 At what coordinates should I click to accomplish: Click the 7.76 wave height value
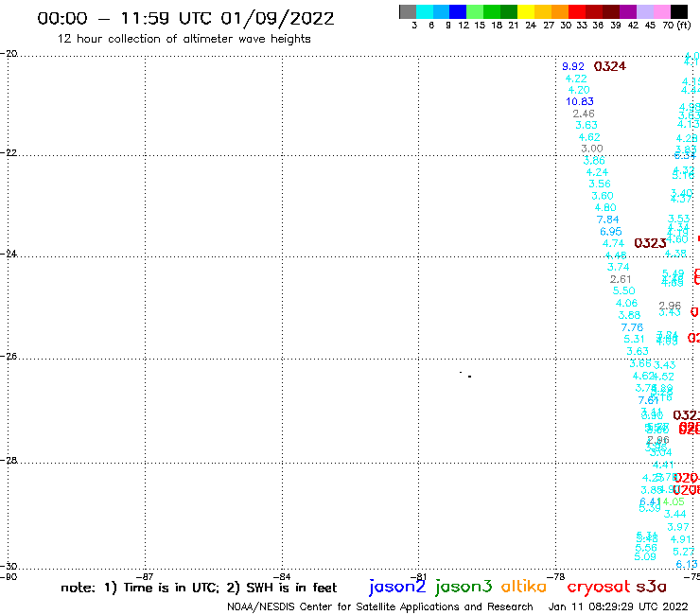pyautogui.click(x=632, y=327)
